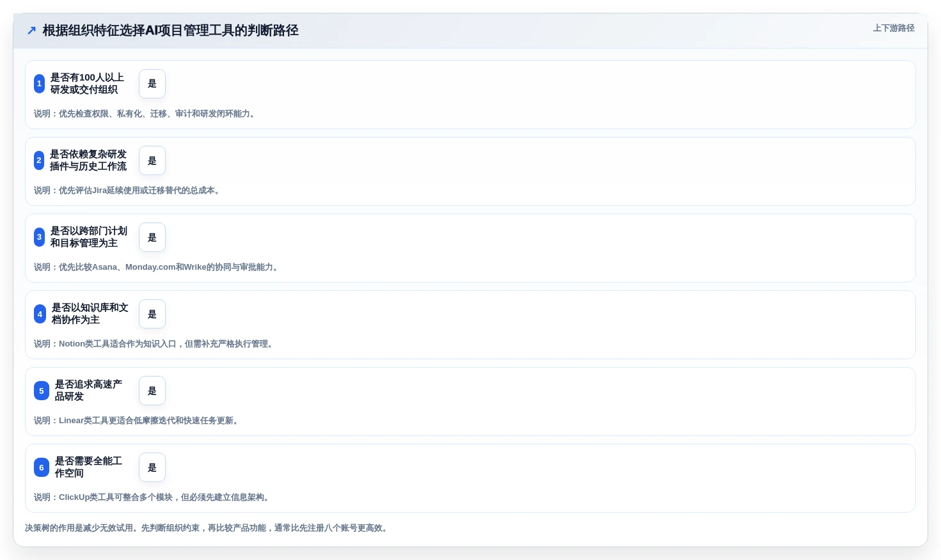Click the heading 根据组织特征选择AI项目管理工具的判断路径

(x=170, y=31)
